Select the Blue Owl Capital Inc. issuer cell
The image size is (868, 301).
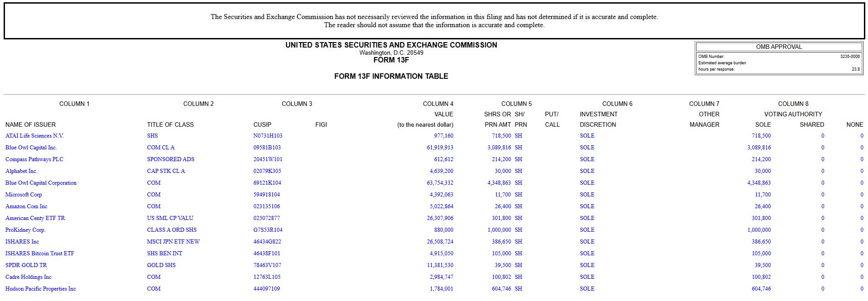[x=31, y=148]
